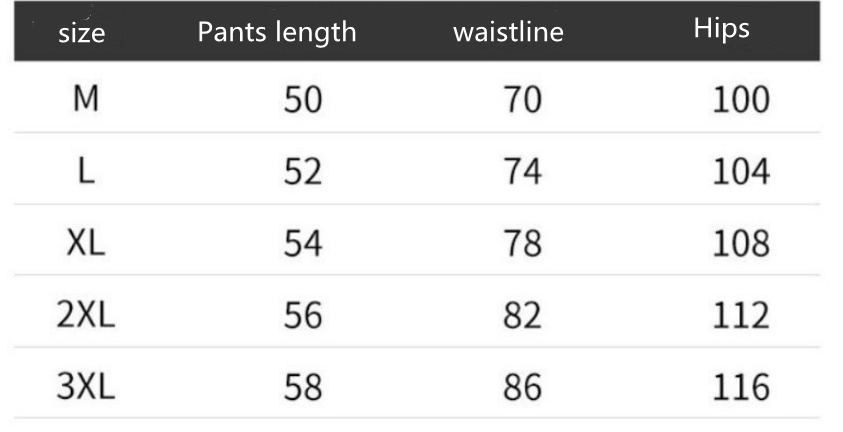Click the size M row label
843x432 pixels.
[x=86, y=99]
